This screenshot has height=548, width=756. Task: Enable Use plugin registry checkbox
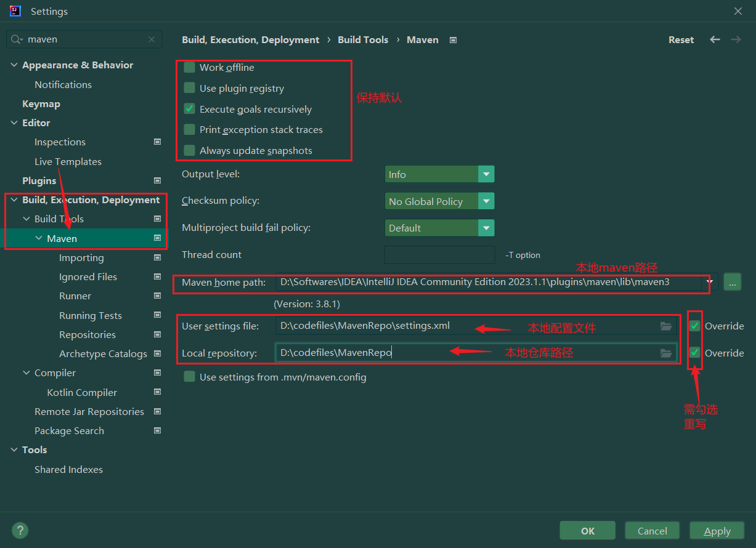click(x=190, y=88)
